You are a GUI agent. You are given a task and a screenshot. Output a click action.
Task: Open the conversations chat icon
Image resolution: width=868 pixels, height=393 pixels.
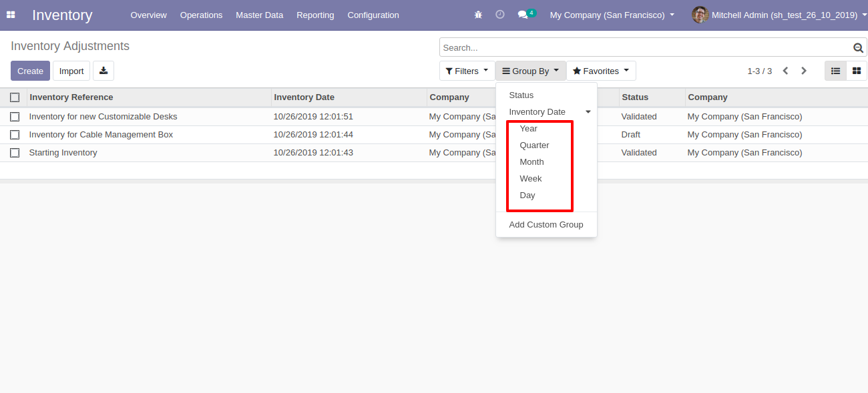(x=523, y=15)
